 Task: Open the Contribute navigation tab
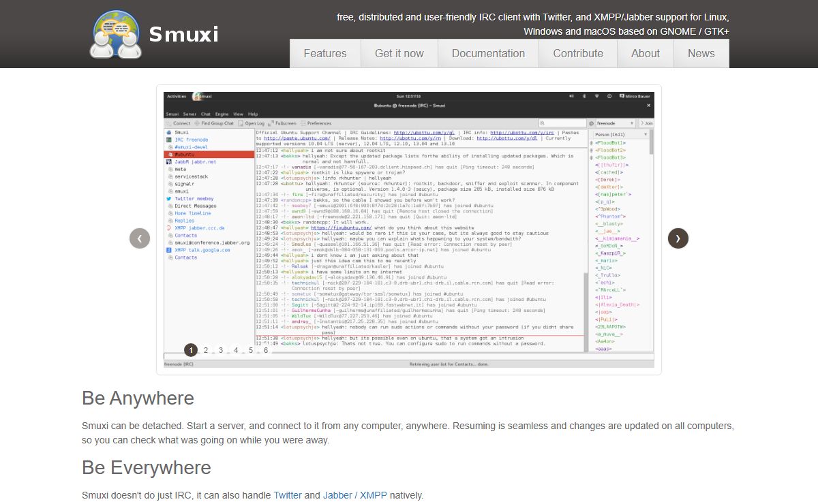point(578,53)
